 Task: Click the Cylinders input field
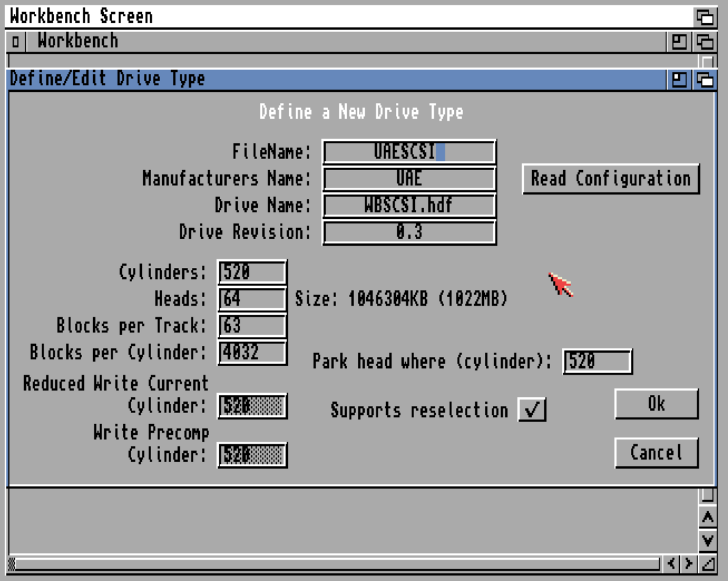click(252, 272)
